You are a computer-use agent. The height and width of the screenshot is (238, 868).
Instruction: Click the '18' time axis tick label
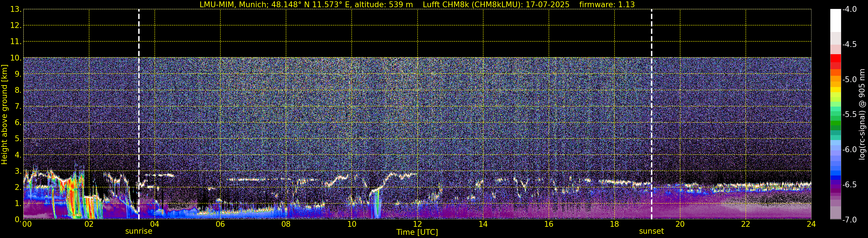tap(614, 224)
